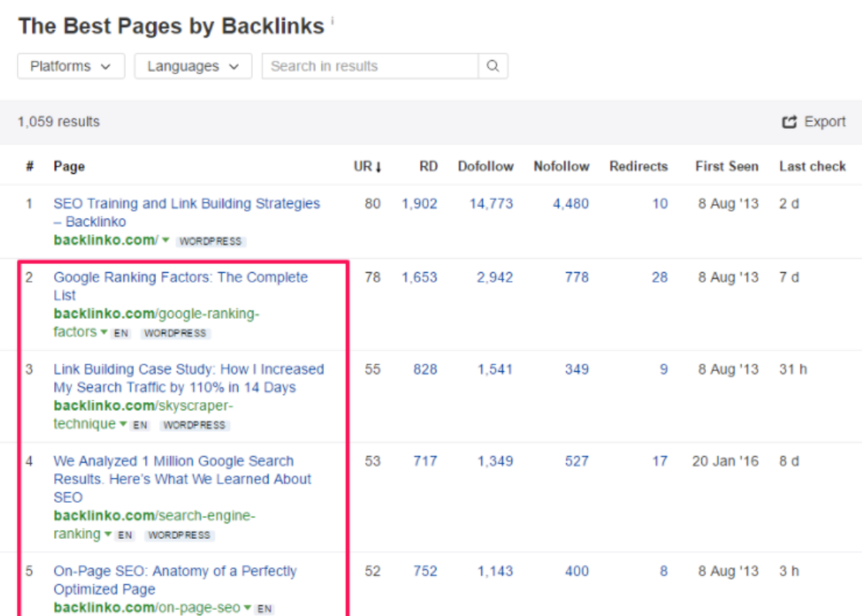This screenshot has width=862, height=616.
Task: Click the Page column header
Action: (69, 166)
